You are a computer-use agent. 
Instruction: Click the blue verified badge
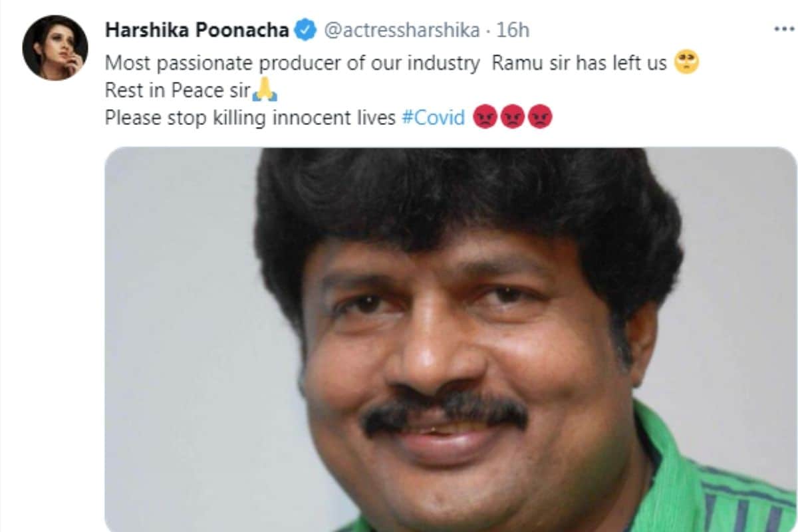click(305, 30)
